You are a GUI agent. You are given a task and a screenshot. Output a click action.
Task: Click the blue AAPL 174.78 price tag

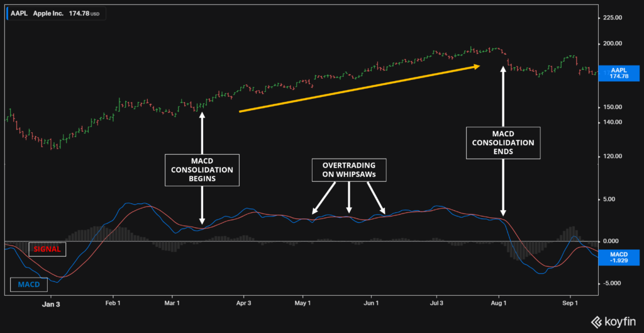619,73
